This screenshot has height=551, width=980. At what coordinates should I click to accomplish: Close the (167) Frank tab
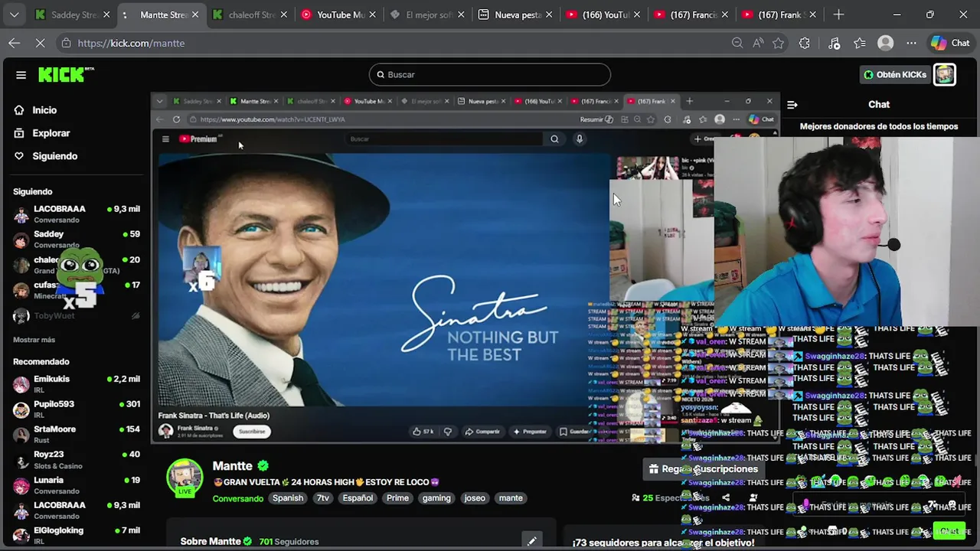813,15
